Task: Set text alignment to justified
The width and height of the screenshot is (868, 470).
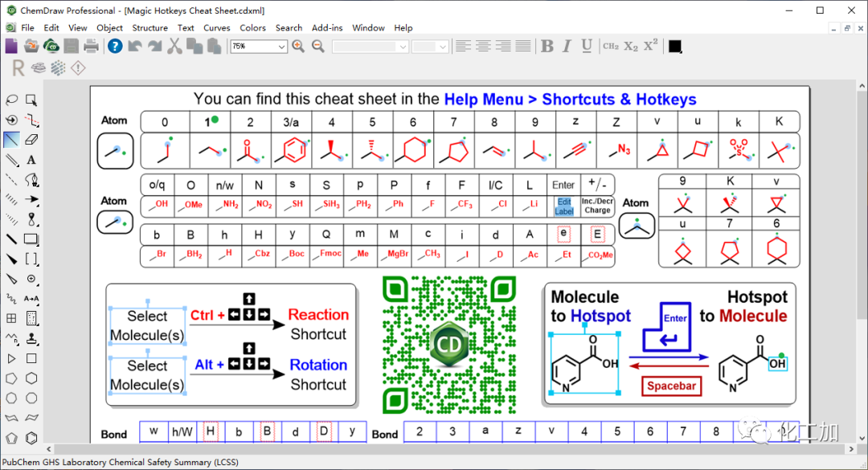Action: (523, 47)
